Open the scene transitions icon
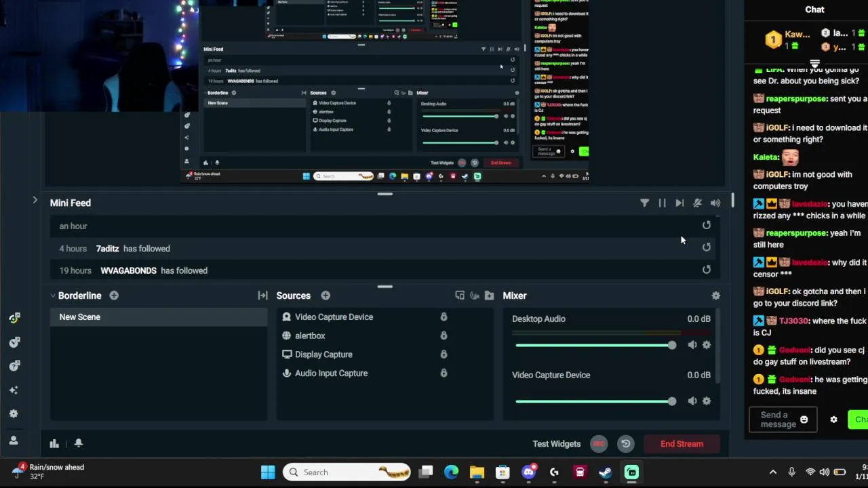The height and width of the screenshot is (488, 868). [x=262, y=296]
